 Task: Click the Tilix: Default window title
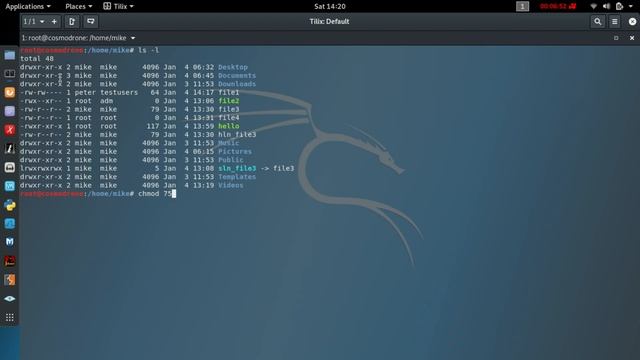tap(329, 22)
